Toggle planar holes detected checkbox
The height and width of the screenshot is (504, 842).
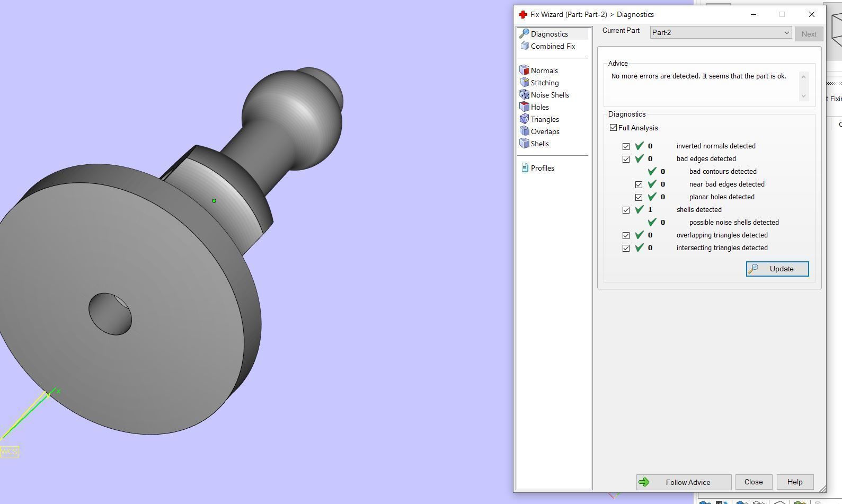[639, 197]
